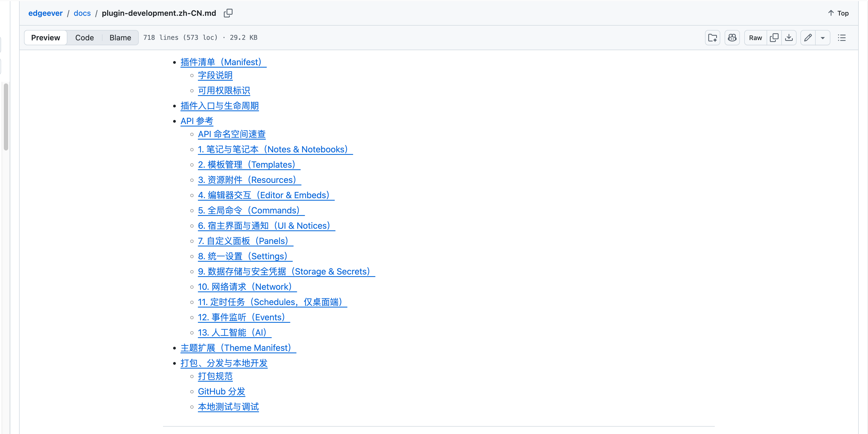
Task: Open Settings section link
Action: point(245,257)
